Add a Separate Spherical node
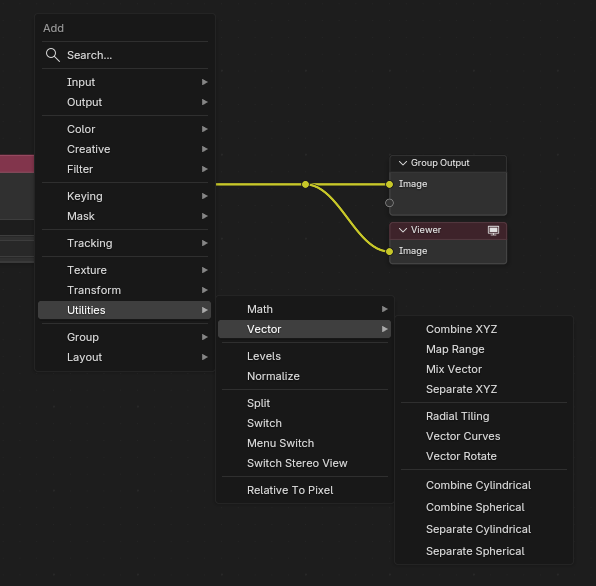Screen dimensions: 596x586 click(483, 551)
